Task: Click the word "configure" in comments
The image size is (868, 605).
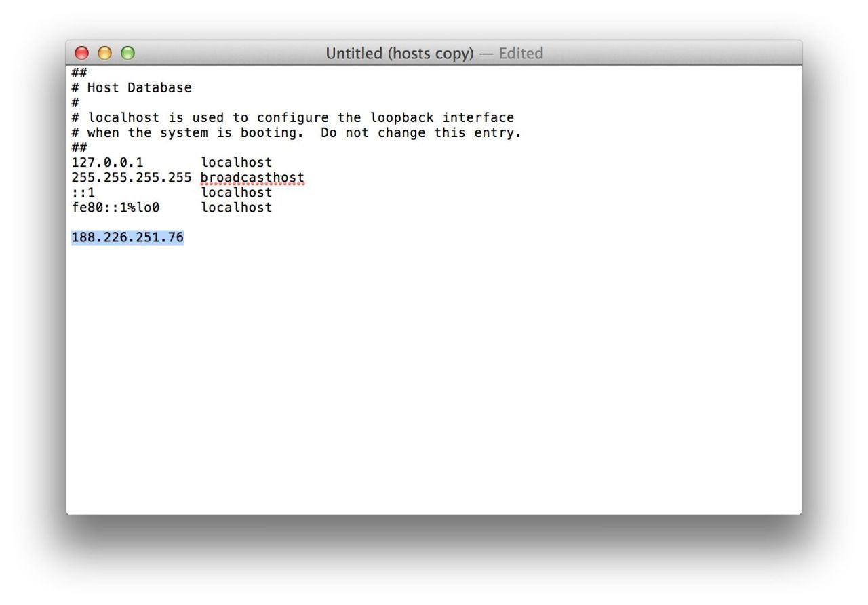Action: tap(293, 118)
